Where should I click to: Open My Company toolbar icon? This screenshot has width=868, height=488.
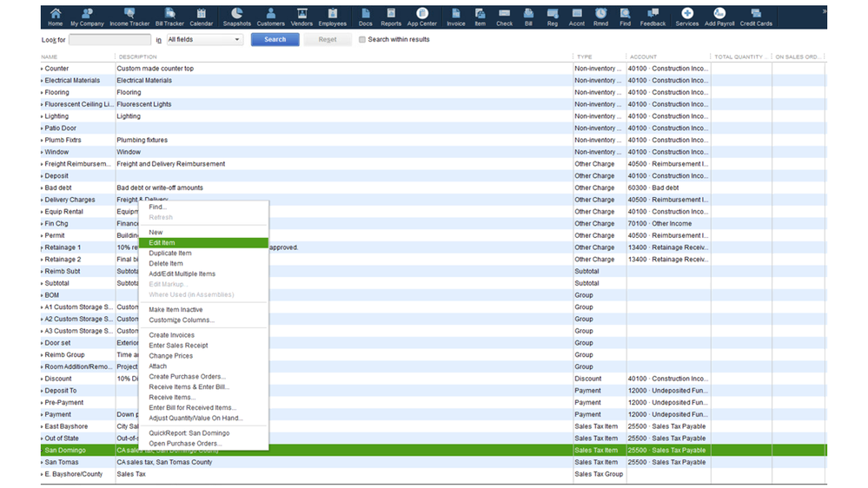87,17
